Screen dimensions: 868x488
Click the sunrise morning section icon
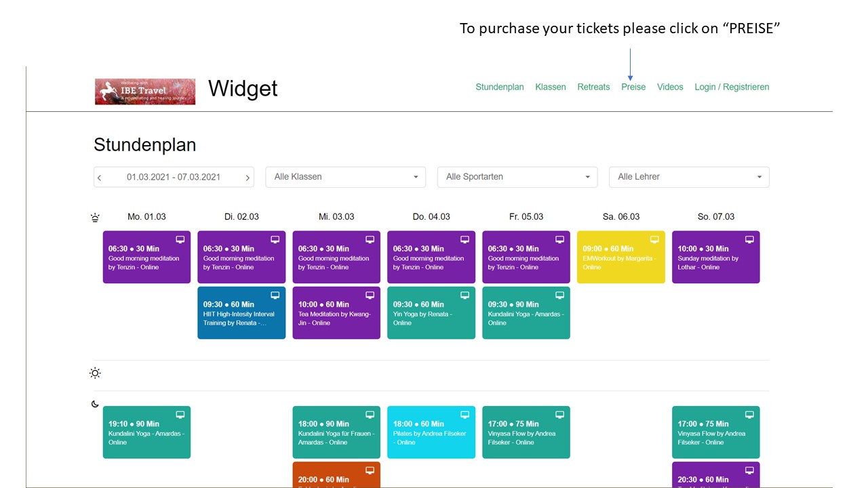95,218
